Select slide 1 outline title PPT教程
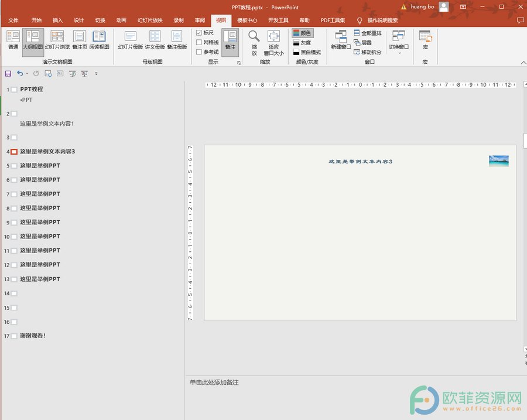527x420 pixels. (x=31, y=89)
